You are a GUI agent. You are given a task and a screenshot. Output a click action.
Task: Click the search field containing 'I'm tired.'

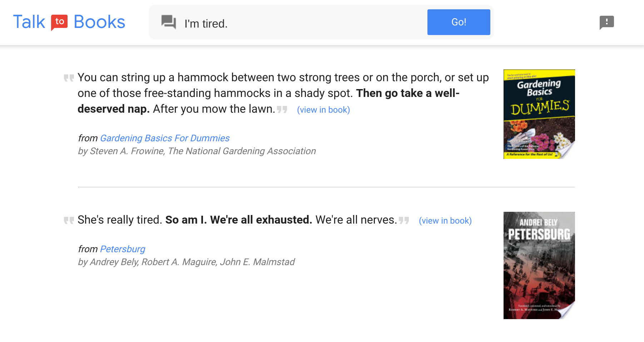click(x=286, y=22)
